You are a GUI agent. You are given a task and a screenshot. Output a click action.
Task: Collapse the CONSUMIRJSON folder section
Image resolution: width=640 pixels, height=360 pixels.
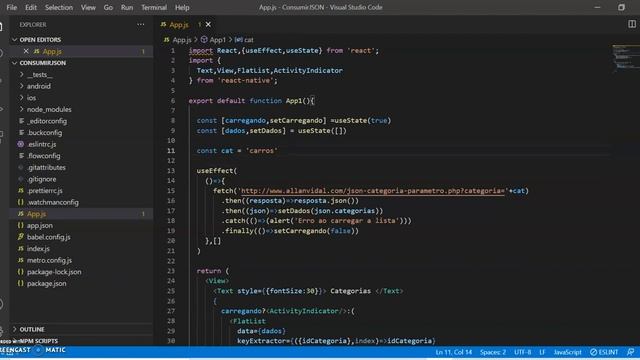(82, 63)
